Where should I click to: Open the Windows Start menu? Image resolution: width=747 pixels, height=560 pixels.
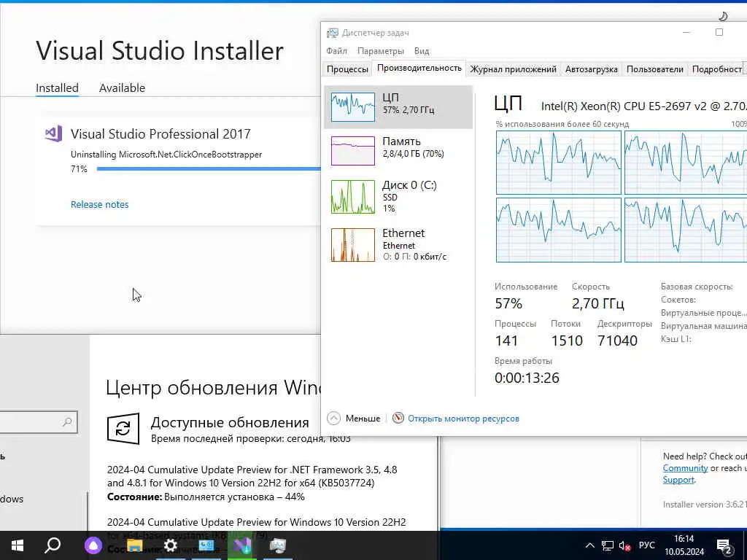click(x=18, y=545)
